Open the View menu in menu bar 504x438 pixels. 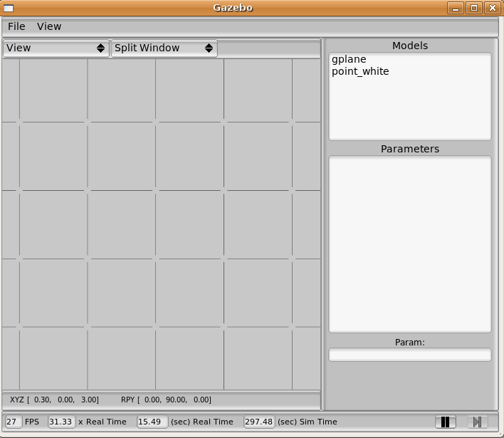[x=49, y=26]
